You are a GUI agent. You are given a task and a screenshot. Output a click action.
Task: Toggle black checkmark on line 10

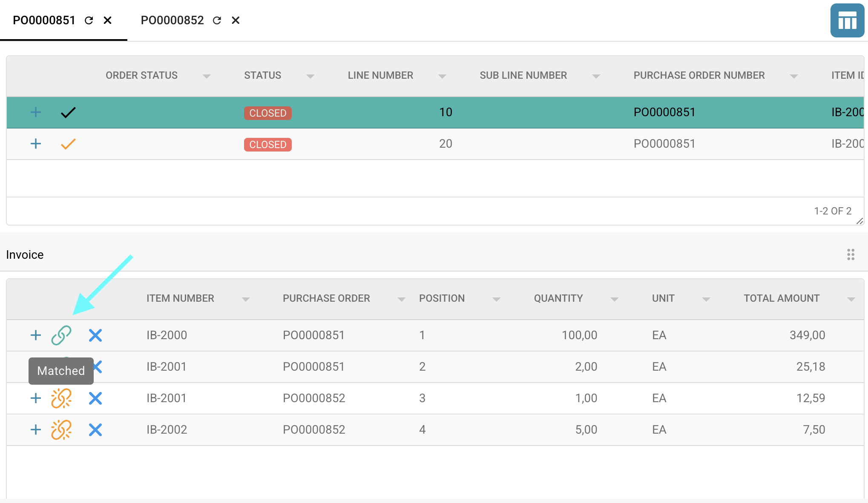coord(68,112)
